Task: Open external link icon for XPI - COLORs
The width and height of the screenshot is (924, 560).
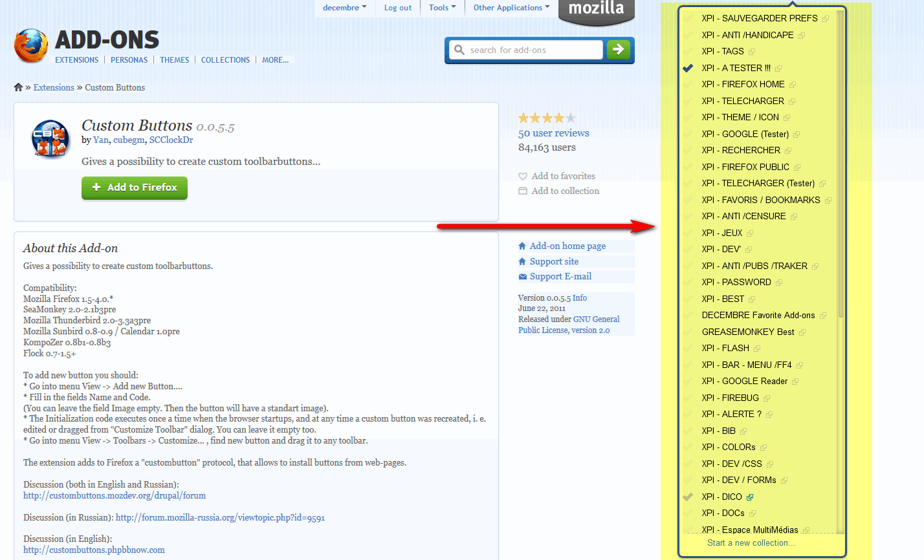Action: (764, 447)
